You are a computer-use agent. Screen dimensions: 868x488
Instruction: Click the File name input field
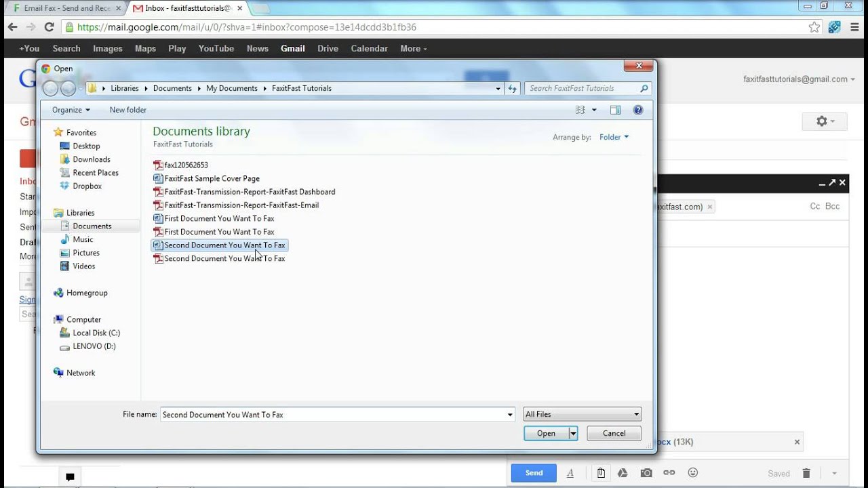point(332,414)
